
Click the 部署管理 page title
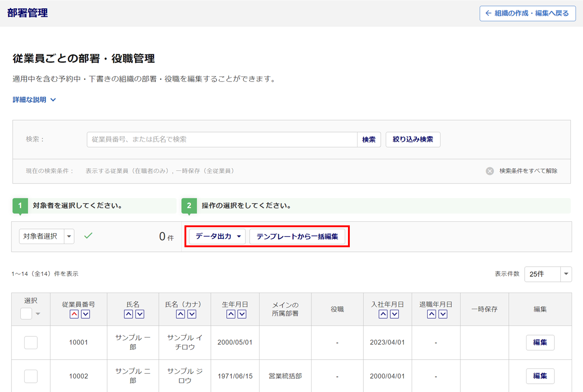(x=28, y=13)
